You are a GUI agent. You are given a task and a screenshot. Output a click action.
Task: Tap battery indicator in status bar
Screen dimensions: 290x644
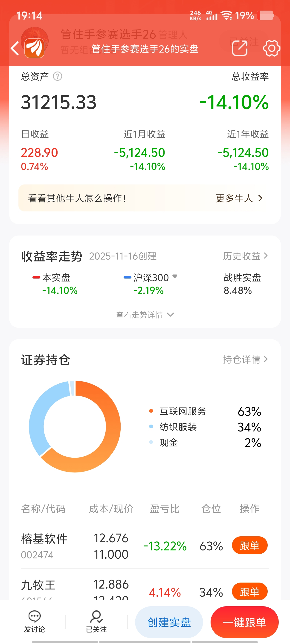click(266, 15)
